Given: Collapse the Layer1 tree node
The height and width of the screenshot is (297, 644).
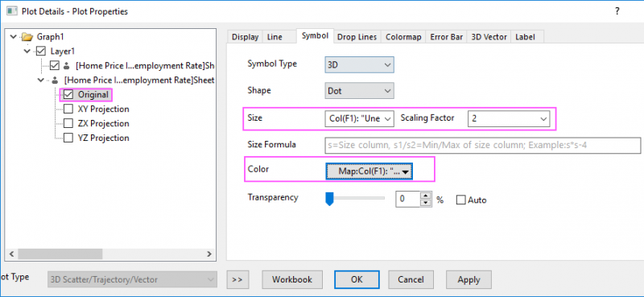Looking at the screenshot, I should (x=27, y=52).
